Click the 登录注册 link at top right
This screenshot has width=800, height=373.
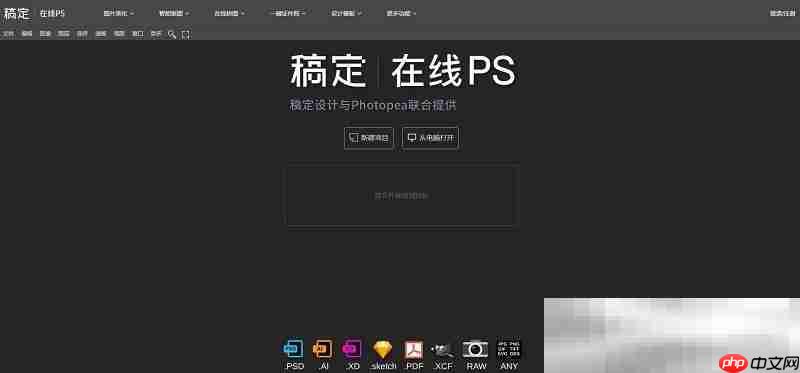coord(782,14)
